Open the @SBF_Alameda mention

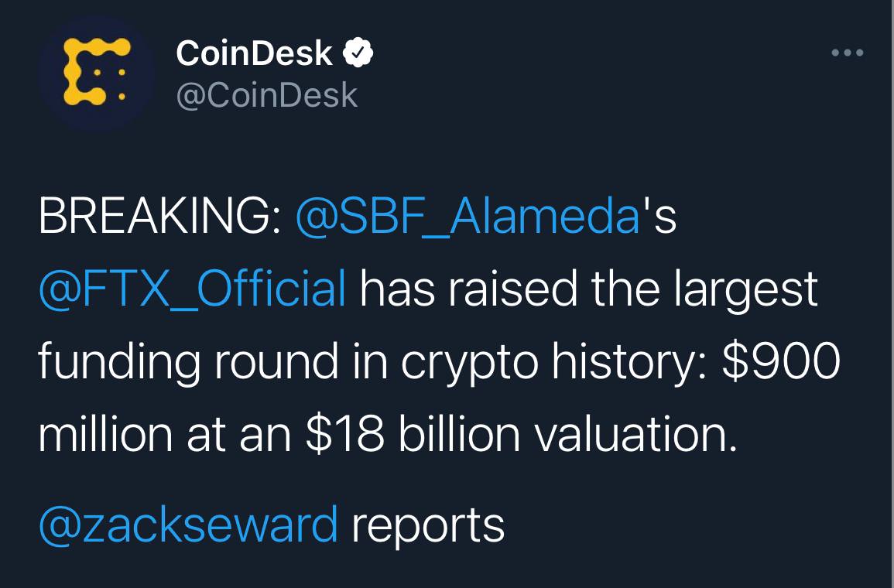pos(468,218)
